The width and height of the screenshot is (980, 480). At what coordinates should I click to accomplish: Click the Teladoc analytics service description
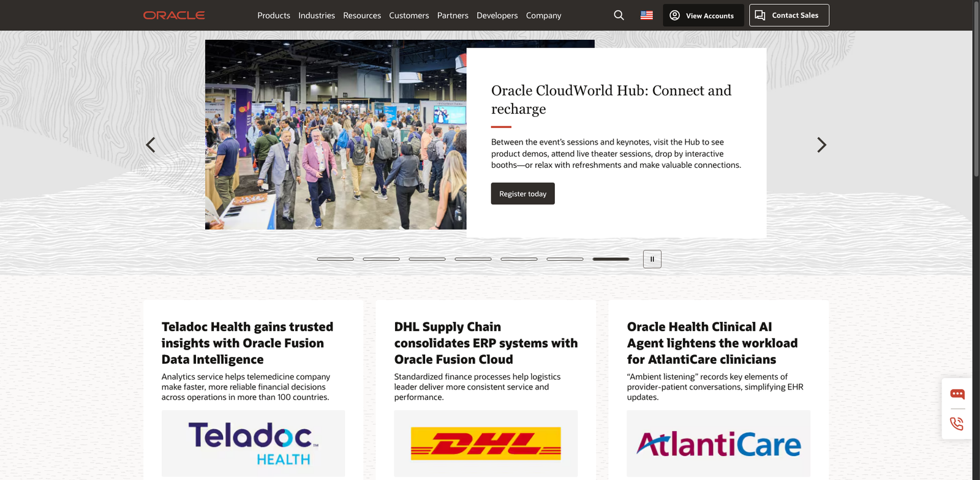click(246, 387)
